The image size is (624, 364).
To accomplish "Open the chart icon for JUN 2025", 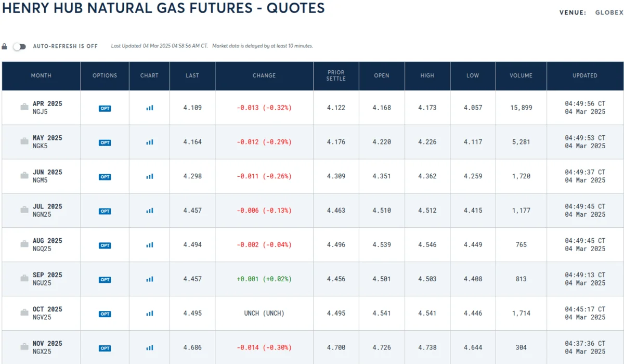I will tap(149, 176).
